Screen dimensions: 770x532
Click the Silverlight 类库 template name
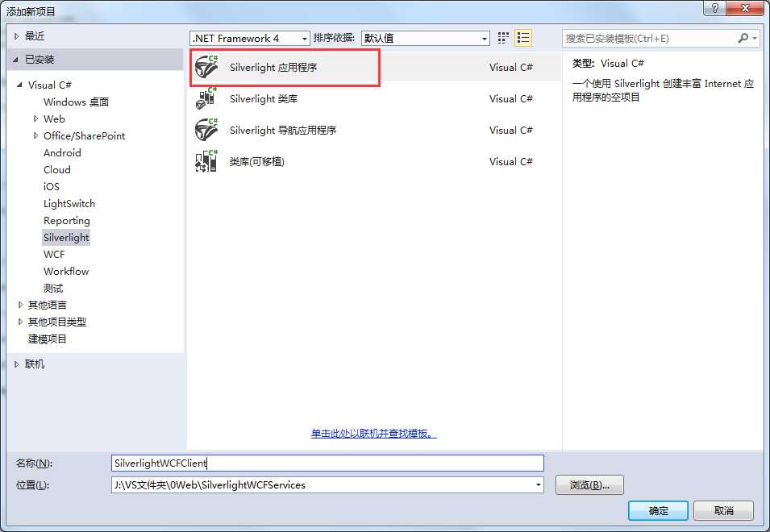click(264, 98)
